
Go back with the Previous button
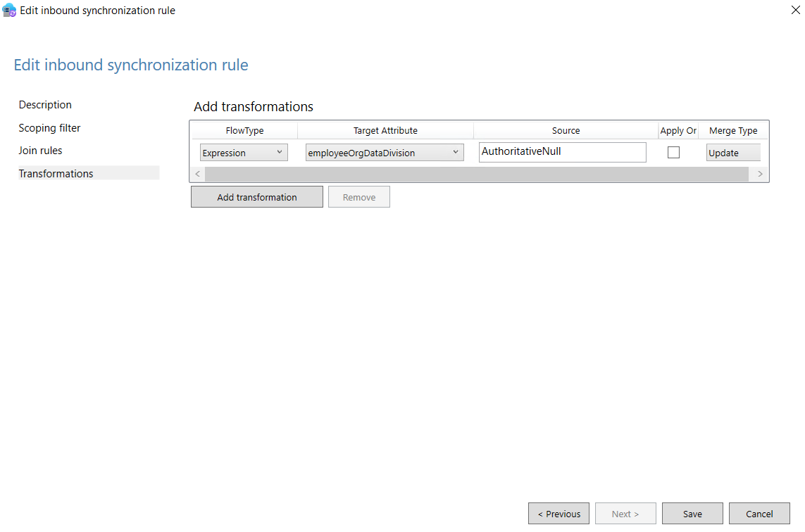(558, 514)
